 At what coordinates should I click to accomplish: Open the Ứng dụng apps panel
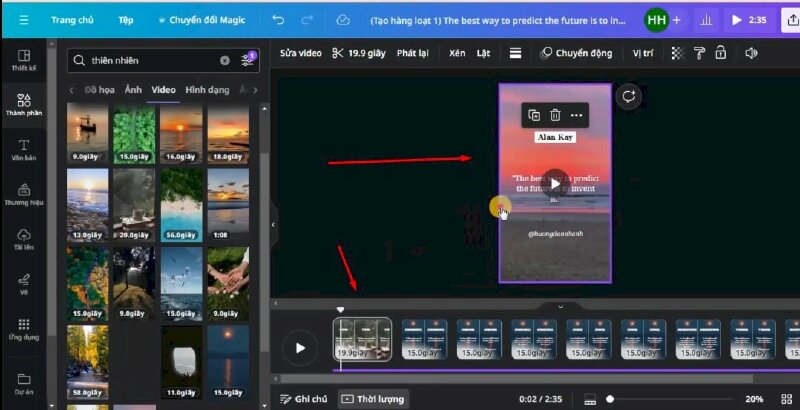tap(23, 329)
